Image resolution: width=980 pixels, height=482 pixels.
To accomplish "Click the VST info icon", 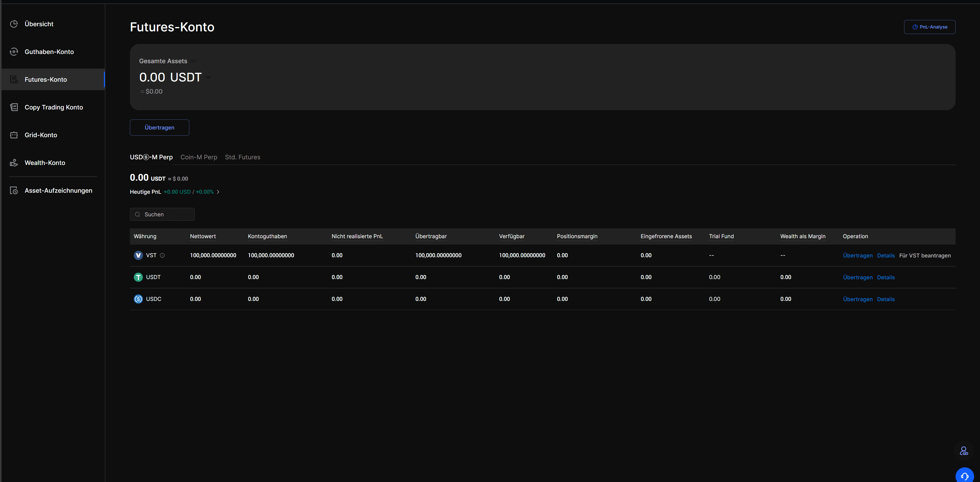I will tap(163, 255).
